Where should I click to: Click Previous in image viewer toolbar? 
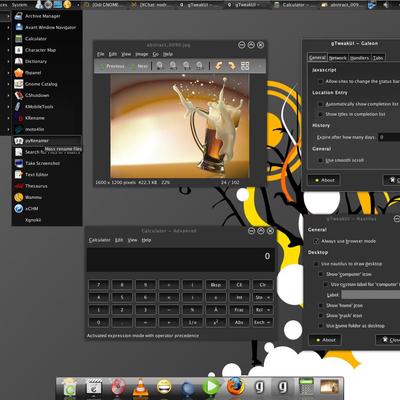click(112, 66)
